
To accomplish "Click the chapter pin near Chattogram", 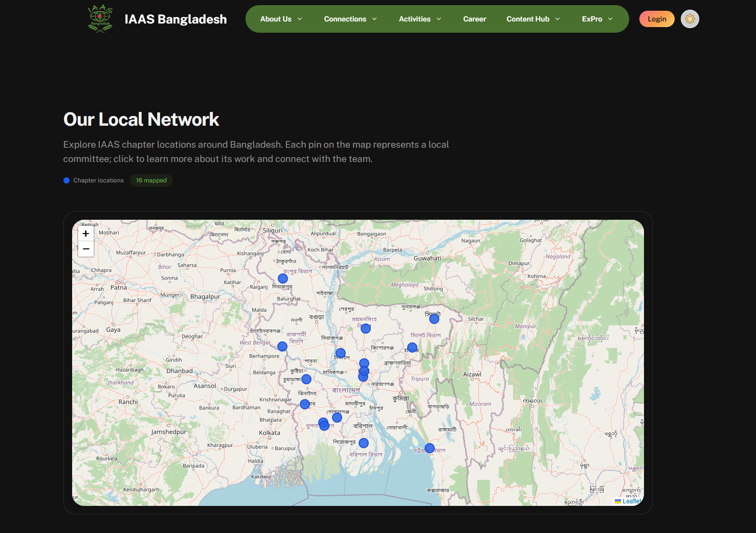I will click(x=429, y=447).
